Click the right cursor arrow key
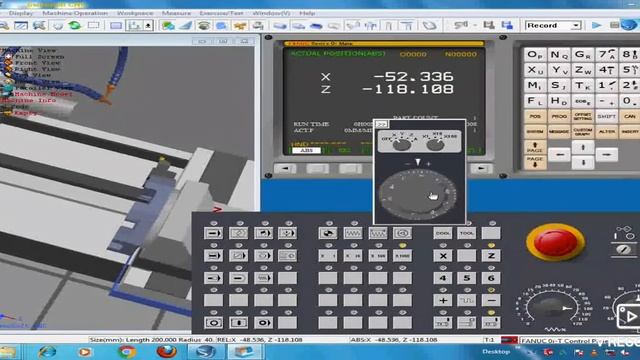Screen dimensions: 640x360 [x=607, y=155]
